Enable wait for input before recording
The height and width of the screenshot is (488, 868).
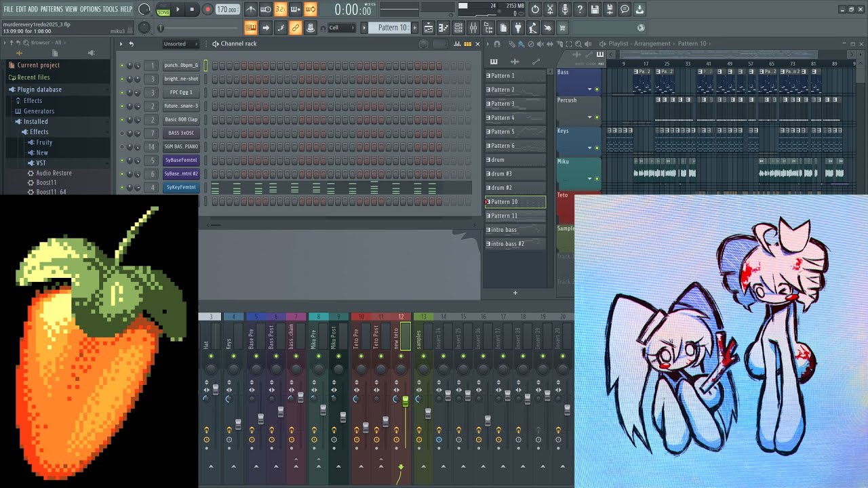click(x=265, y=9)
